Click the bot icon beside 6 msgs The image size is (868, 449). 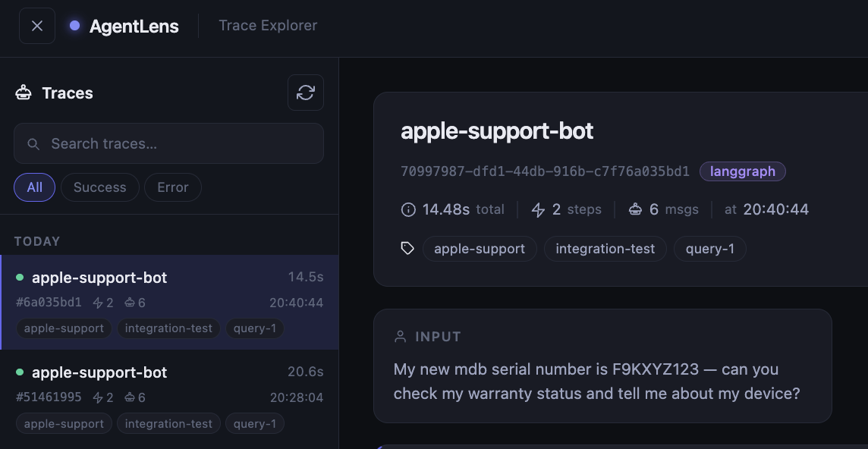tap(636, 209)
